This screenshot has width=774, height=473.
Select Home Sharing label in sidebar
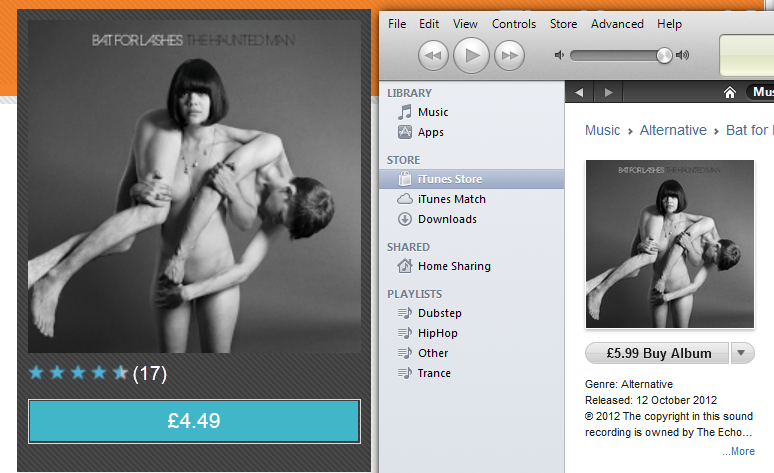[454, 266]
